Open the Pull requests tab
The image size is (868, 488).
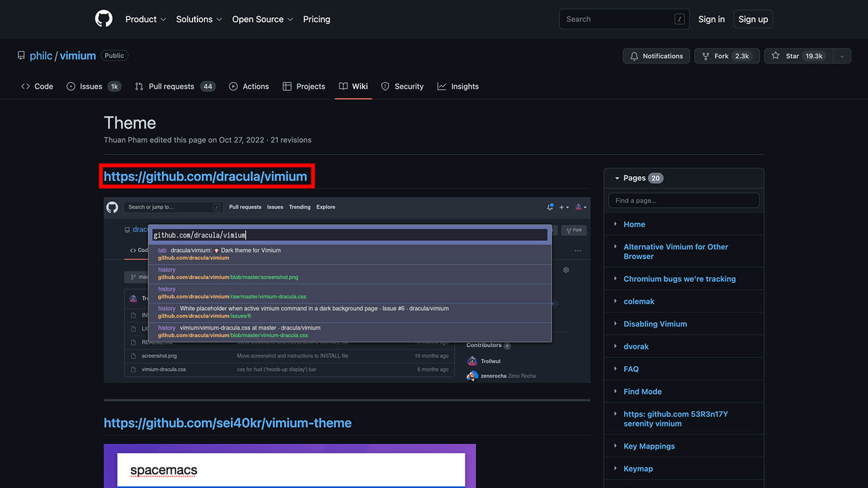(x=175, y=86)
